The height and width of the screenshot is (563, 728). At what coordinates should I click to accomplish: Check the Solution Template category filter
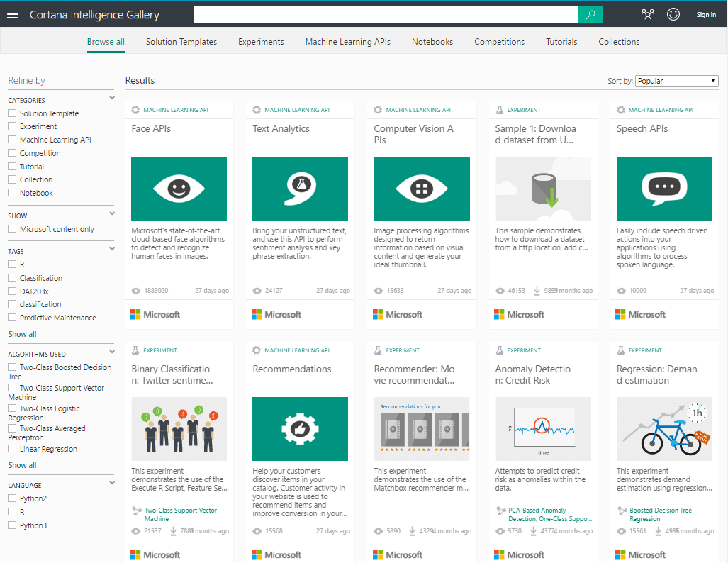coord(12,113)
